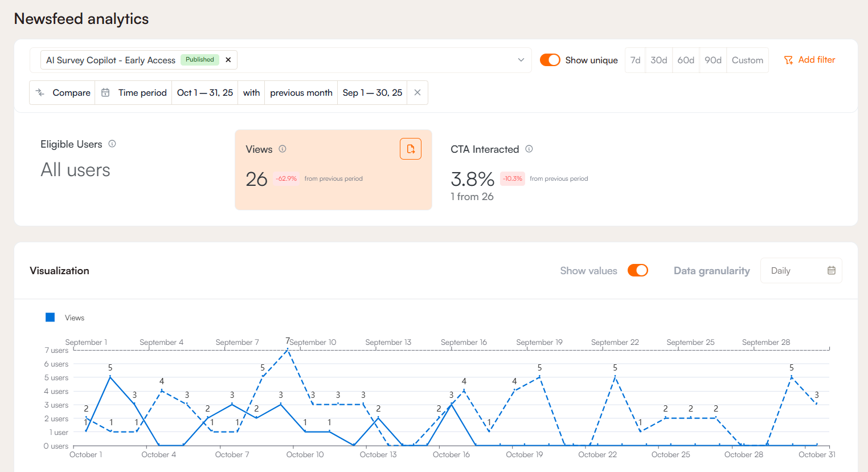Click the CTA Interacted info icon
The height and width of the screenshot is (472, 868).
pos(529,149)
